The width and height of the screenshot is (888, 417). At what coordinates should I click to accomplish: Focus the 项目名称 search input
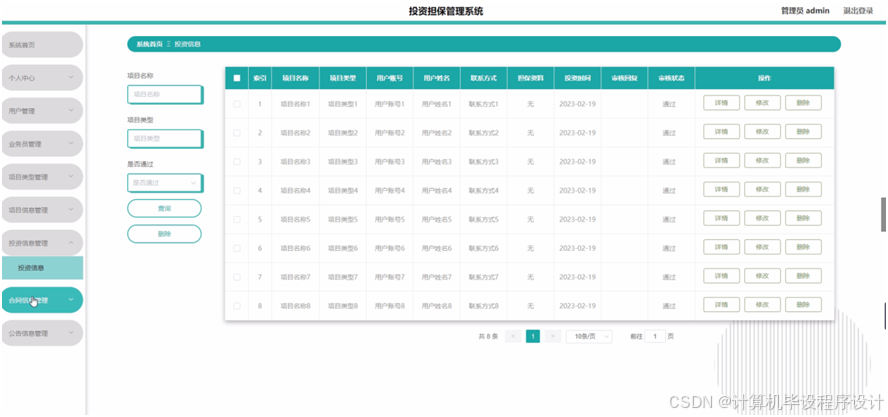click(164, 95)
